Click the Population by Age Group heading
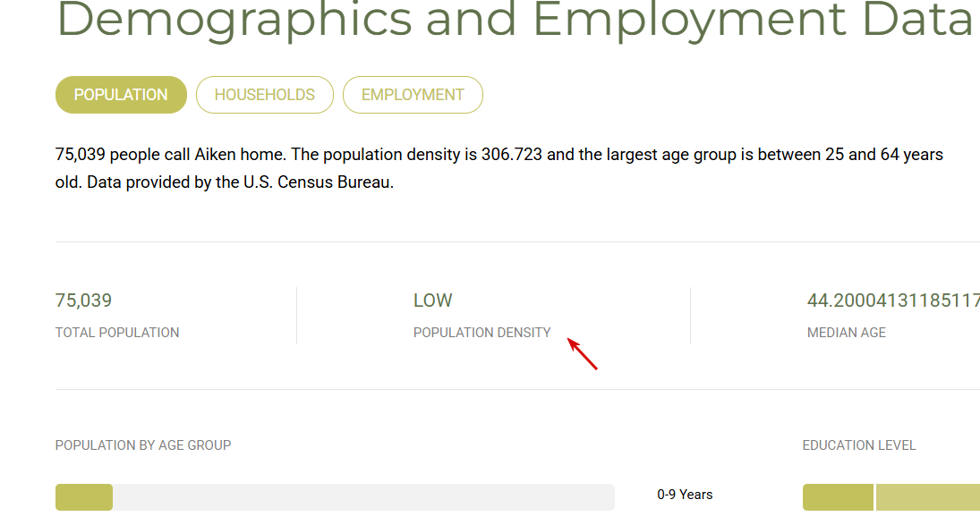The width and height of the screenshot is (980, 525). [143, 445]
